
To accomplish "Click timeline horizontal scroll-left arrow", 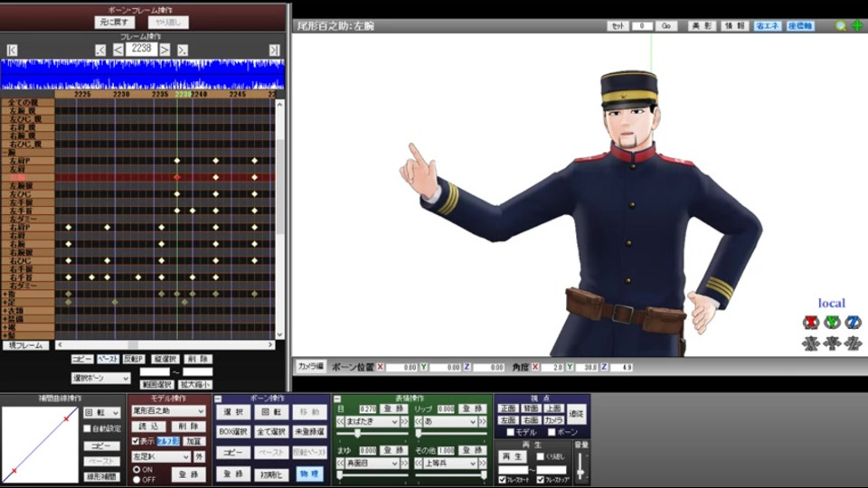I will pyautogui.click(x=60, y=344).
